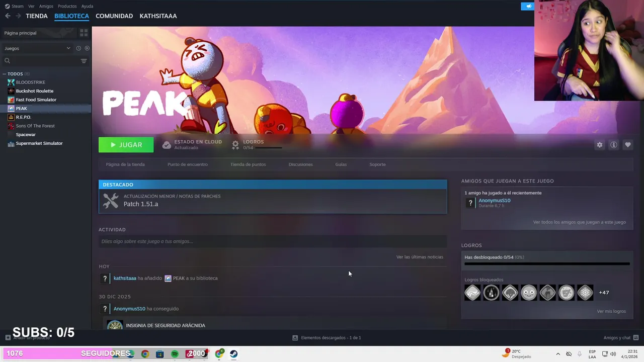Open the Ayuda menu

point(87,6)
